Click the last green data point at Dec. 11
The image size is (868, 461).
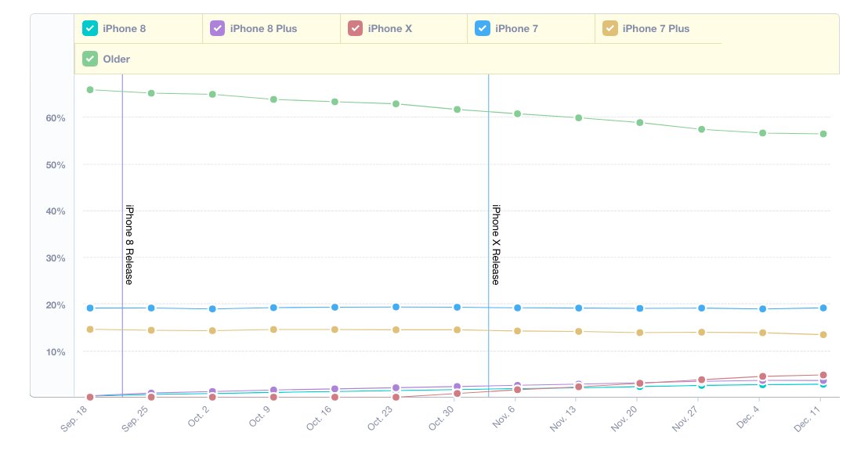(823, 134)
